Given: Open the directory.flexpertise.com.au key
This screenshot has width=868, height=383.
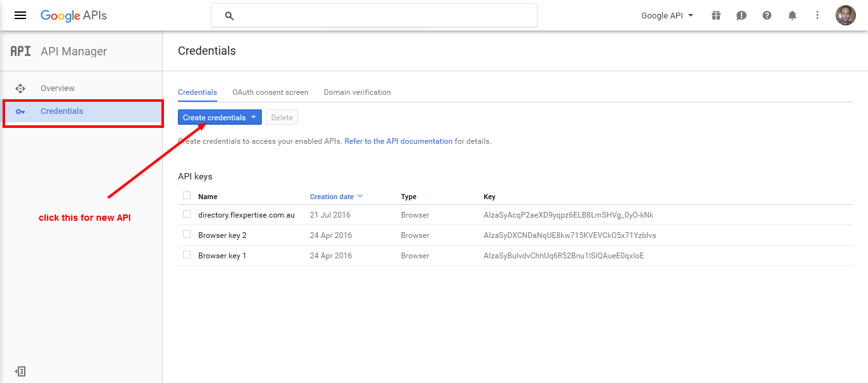Looking at the screenshot, I should pyautogui.click(x=247, y=215).
